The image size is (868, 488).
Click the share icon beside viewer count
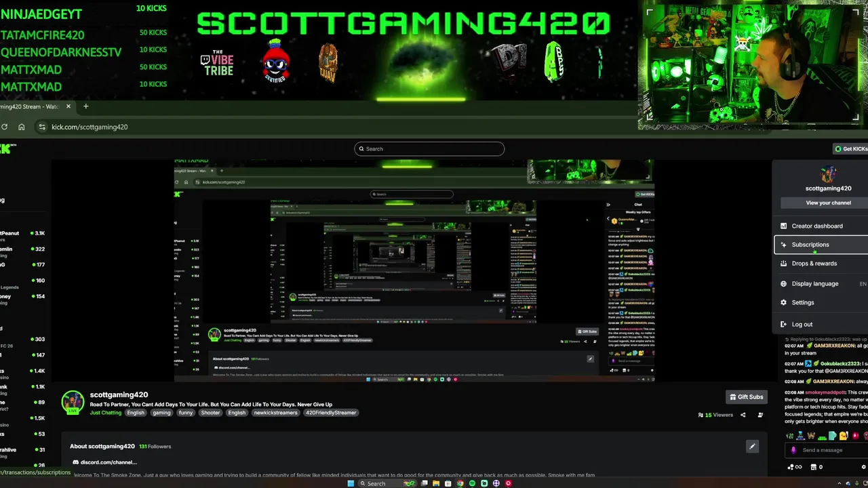(x=743, y=415)
